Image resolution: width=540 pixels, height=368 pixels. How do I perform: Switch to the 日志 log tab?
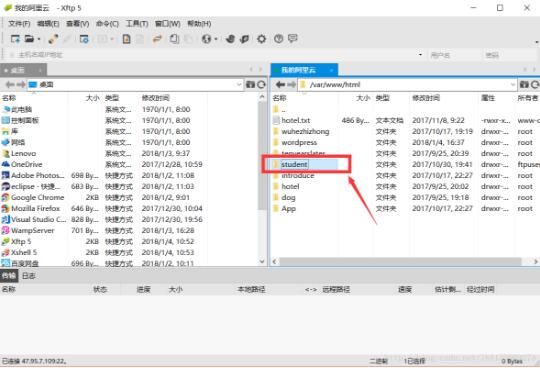tap(29, 276)
